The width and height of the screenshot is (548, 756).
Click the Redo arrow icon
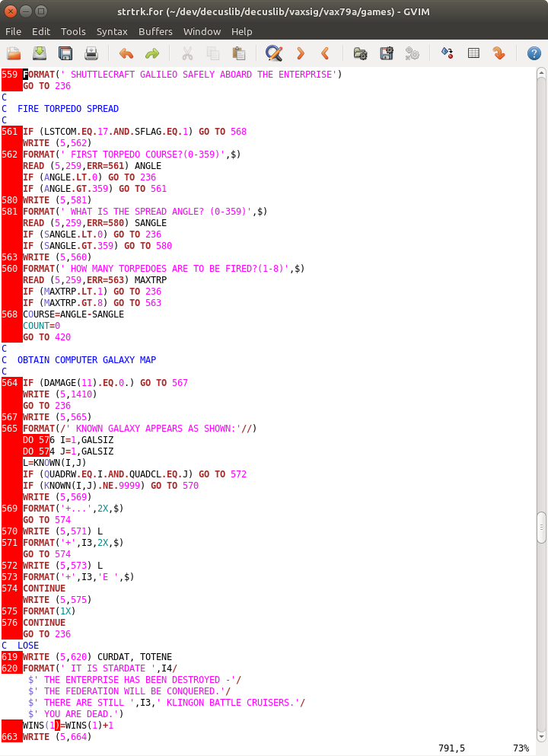151,53
